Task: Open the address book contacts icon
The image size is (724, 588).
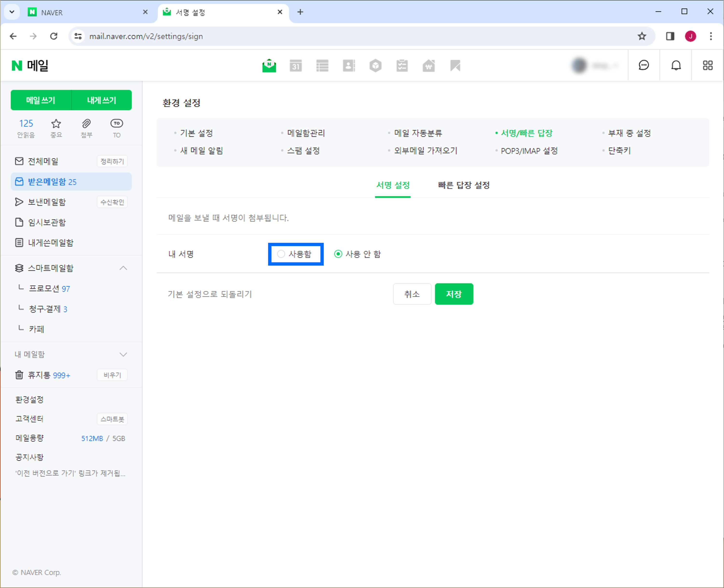Action: pyautogui.click(x=349, y=65)
